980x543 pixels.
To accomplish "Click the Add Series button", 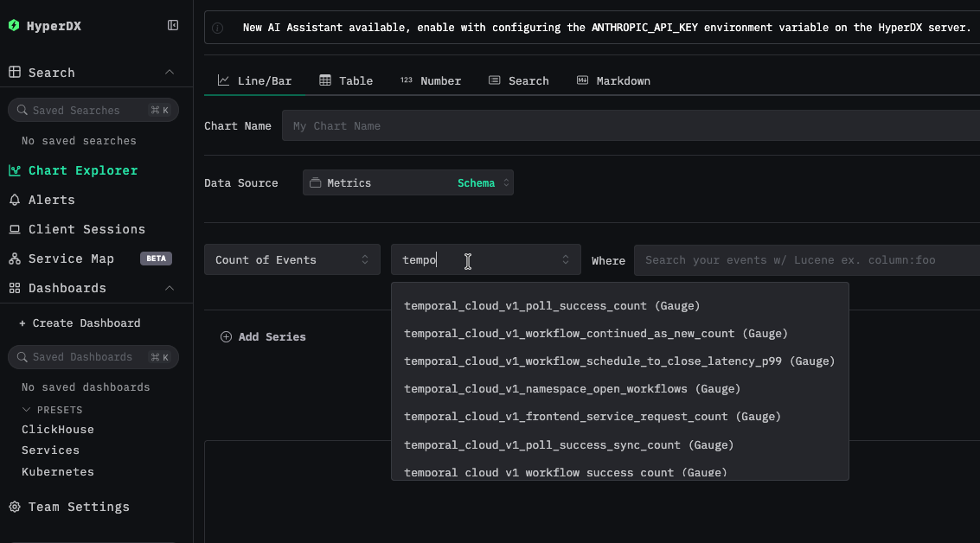I will (264, 336).
